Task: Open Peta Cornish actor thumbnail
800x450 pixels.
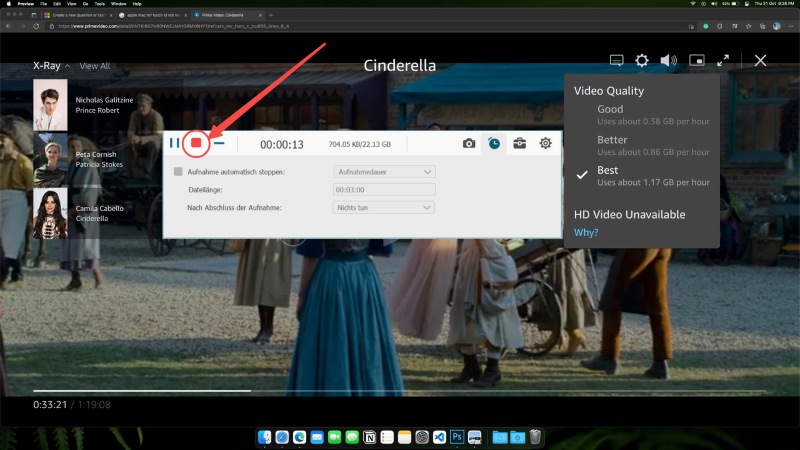Action: 50,160
